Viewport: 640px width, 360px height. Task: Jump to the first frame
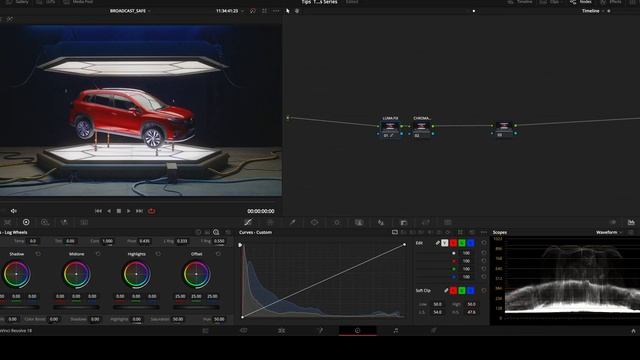click(98, 211)
